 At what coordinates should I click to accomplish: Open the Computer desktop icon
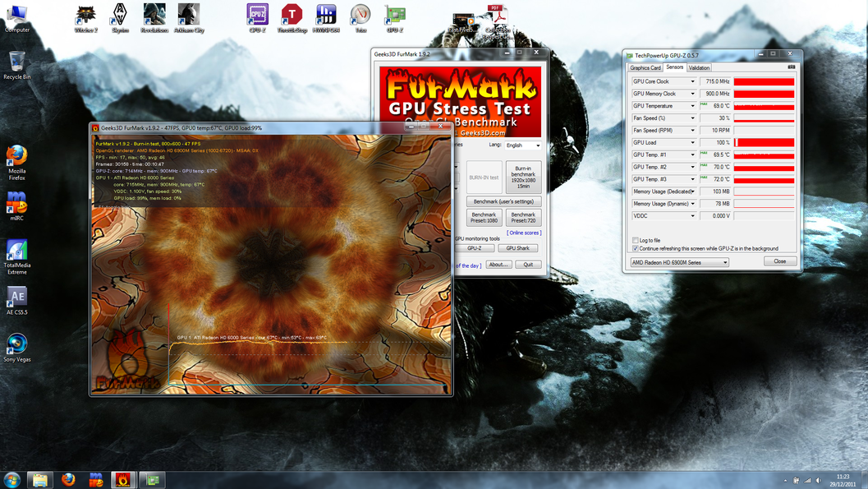[17, 18]
